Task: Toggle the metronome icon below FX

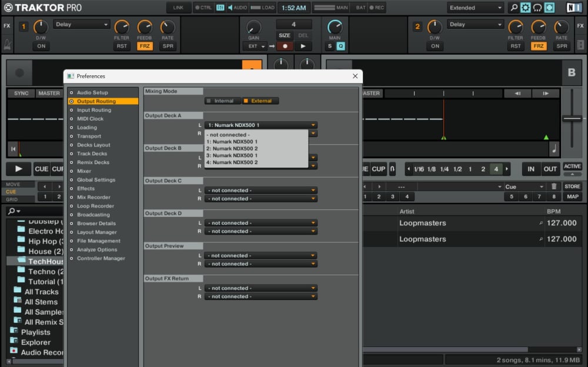Action: click(x=7, y=45)
